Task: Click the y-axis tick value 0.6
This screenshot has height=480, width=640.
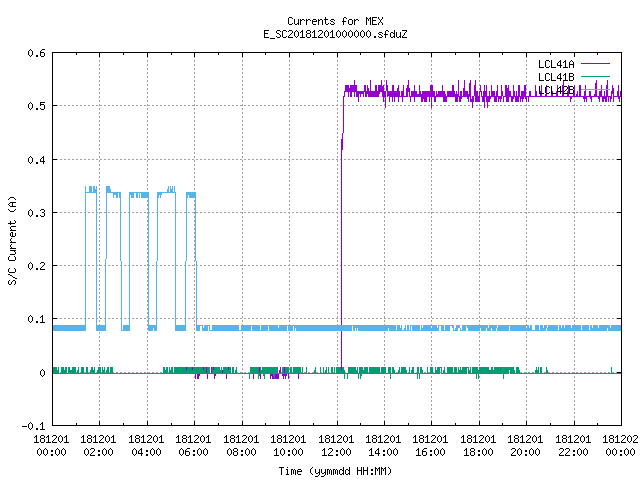Action: [36, 53]
